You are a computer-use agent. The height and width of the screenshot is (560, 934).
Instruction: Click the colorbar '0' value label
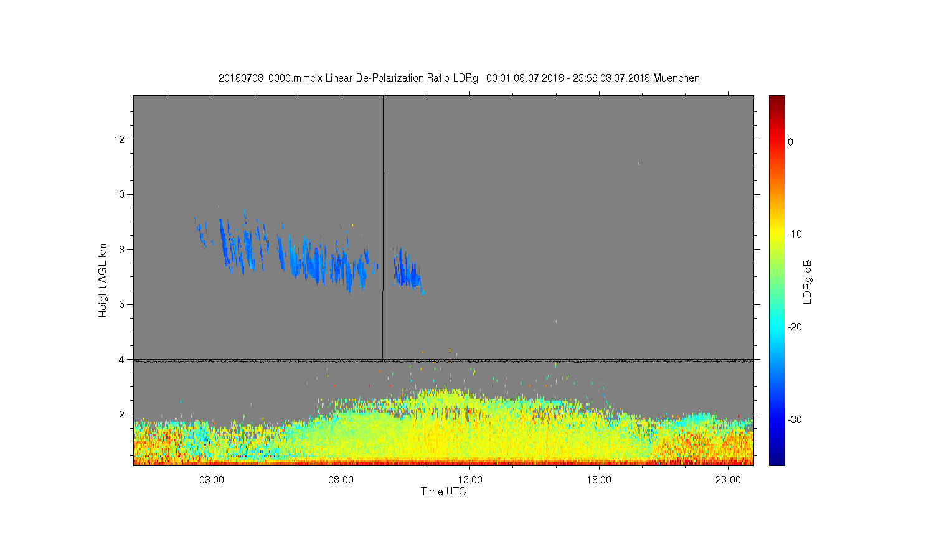coord(791,142)
